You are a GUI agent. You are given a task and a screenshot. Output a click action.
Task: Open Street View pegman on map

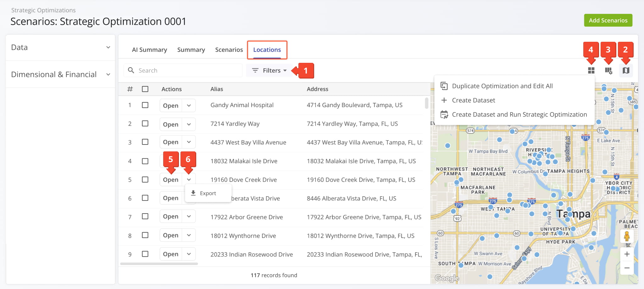[x=627, y=236]
